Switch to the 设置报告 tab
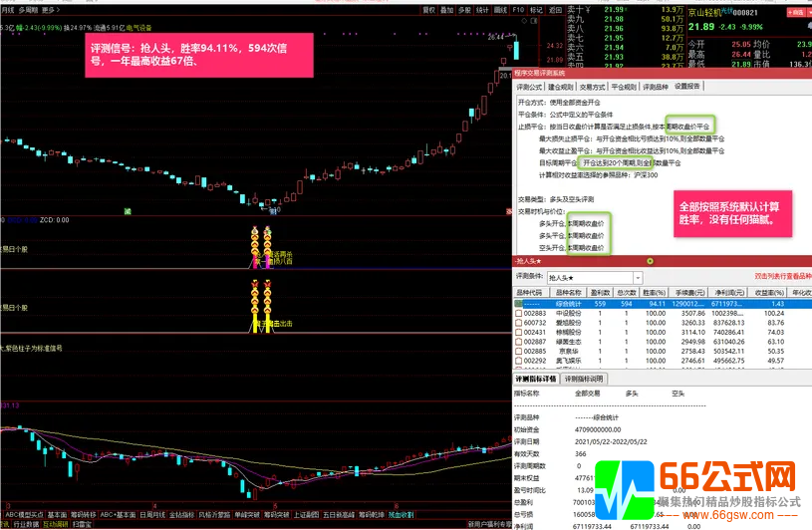 pyautogui.click(x=687, y=86)
